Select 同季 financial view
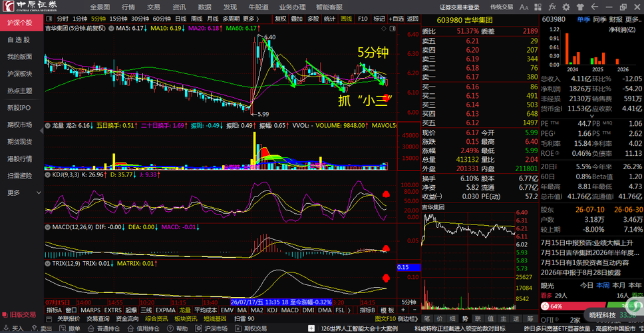This screenshot has height=333, width=644. 599,19
